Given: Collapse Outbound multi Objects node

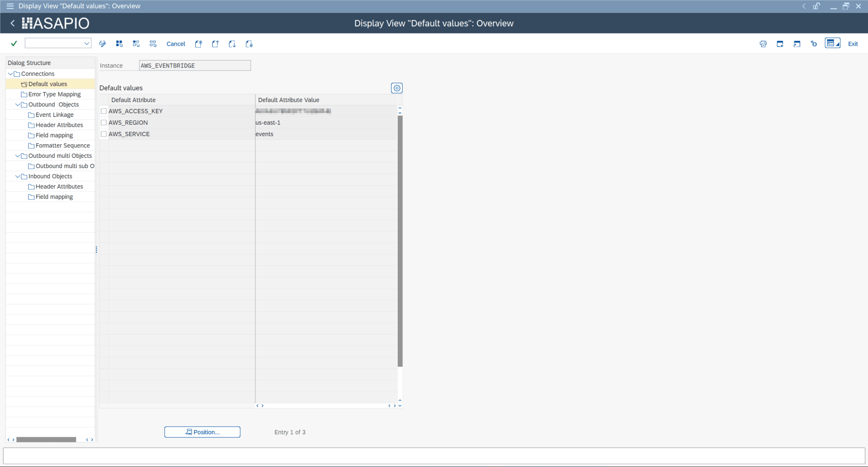Looking at the screenshot, I should coord(18,156).
